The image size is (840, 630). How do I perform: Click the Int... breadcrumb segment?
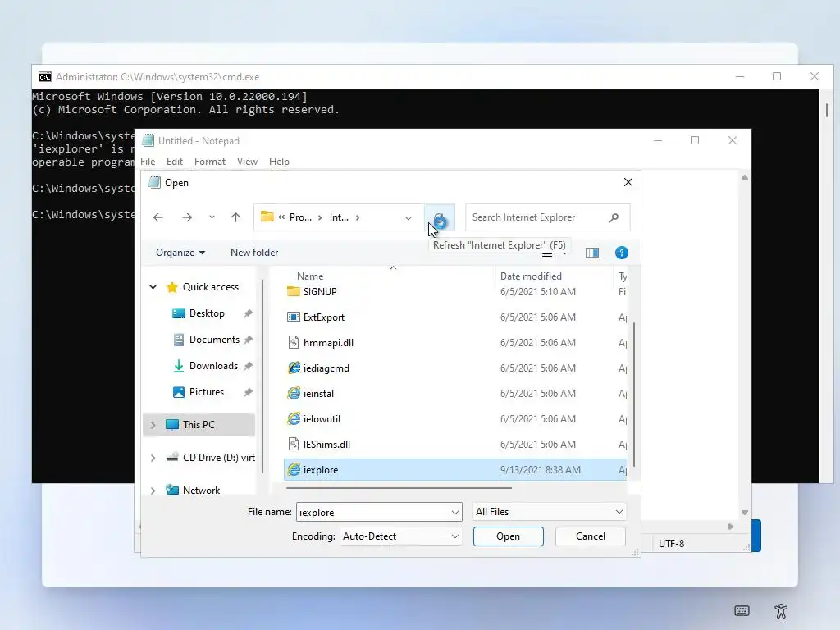click(339, 217)
